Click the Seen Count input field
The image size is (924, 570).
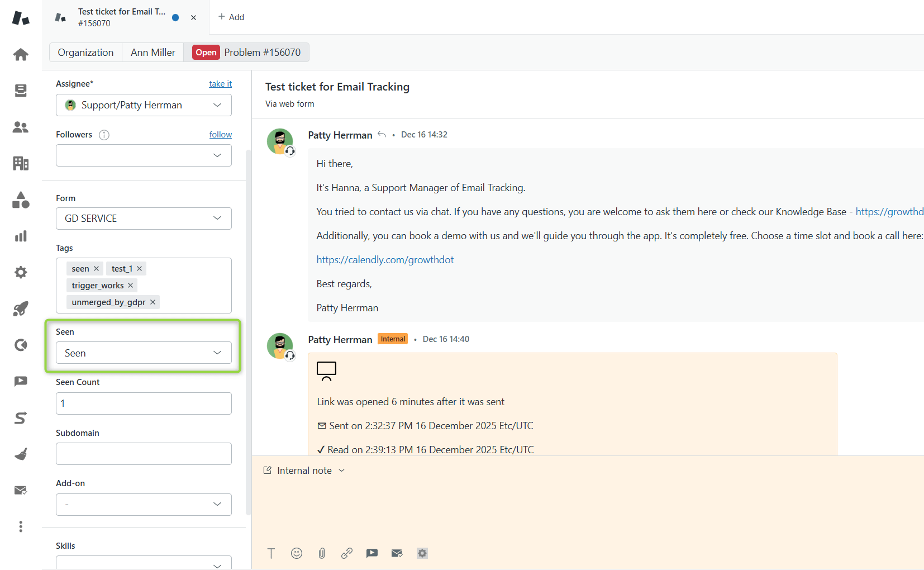click(144, 403)
